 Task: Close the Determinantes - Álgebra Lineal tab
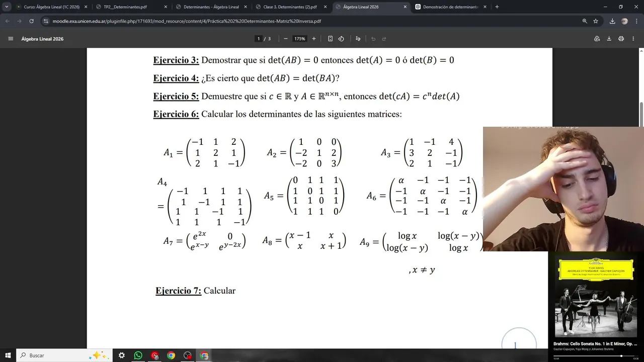click(x=245, y=7)
